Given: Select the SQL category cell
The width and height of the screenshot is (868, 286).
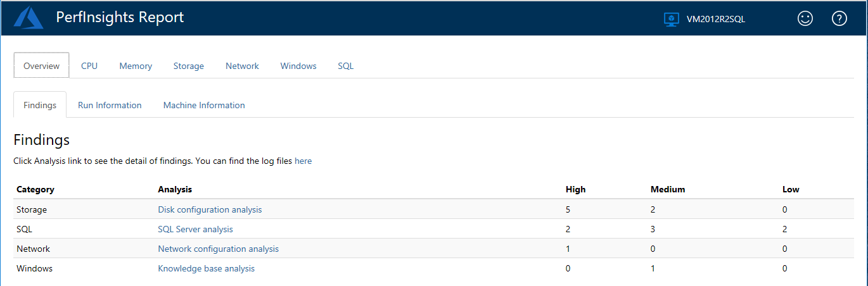Looking at the screenshot, I should [x=24, y=229].
